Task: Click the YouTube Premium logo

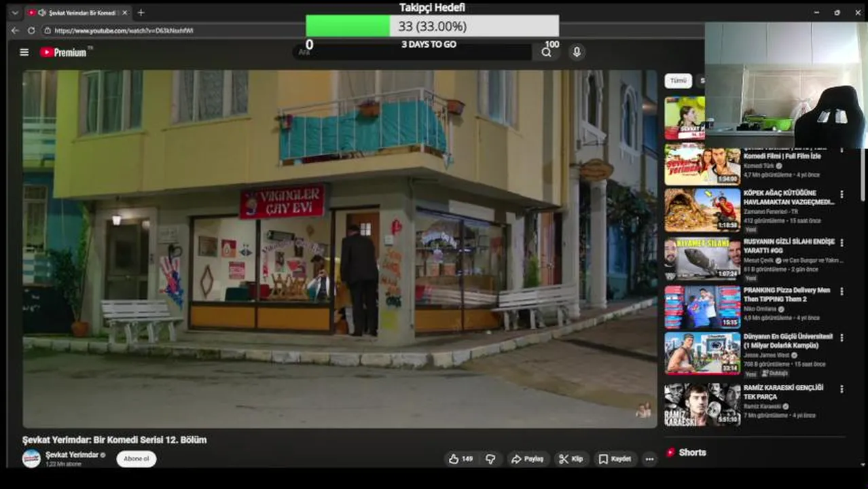Action: [62, 52]
